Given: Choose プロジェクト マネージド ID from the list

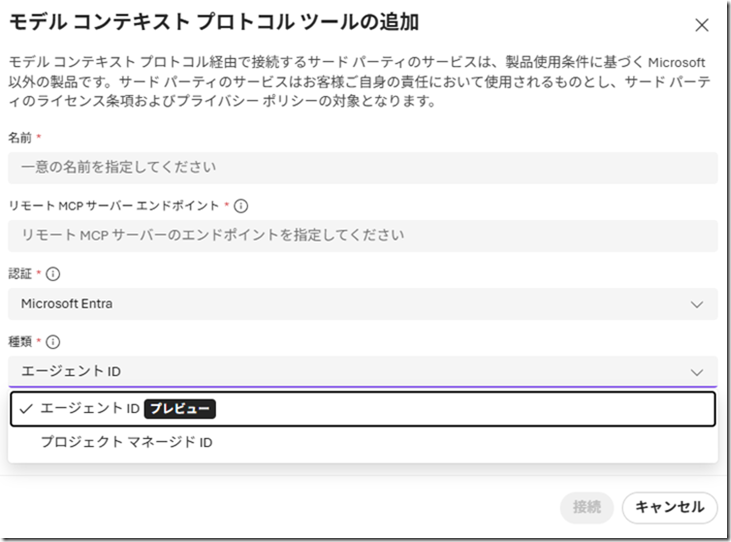Looking at the screenshot, I should 126,442.
